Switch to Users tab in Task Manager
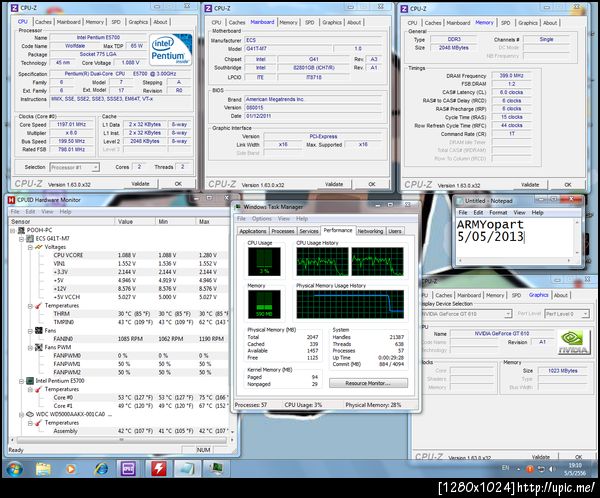The height and width of the screenshot is (498, 600). click(395, 231)
